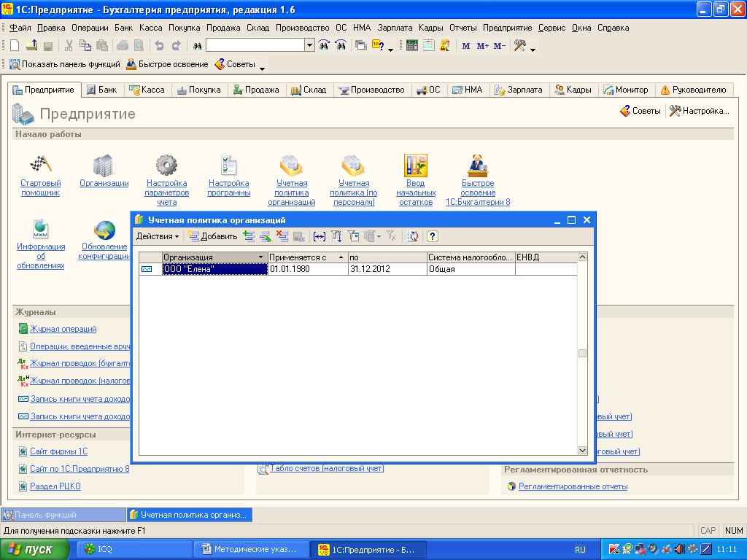This screenshot has width=747, height=560.
Task: Click the Calendar icon in main toolbar
Action: pos(429,46)
